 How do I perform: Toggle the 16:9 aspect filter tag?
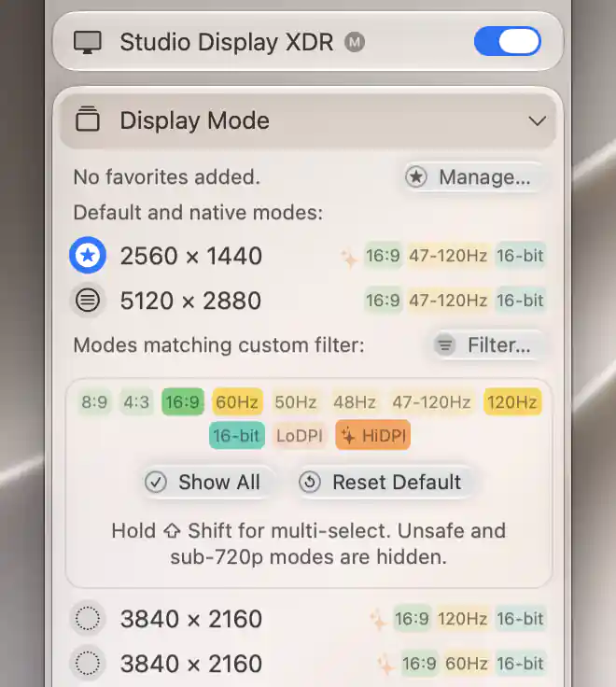(x=183, y=401)
